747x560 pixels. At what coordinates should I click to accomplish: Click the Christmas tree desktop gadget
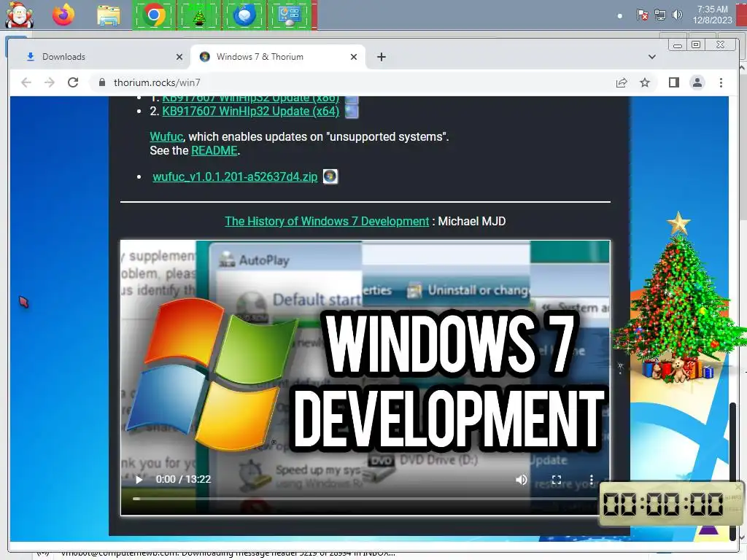tap(678, 297)
